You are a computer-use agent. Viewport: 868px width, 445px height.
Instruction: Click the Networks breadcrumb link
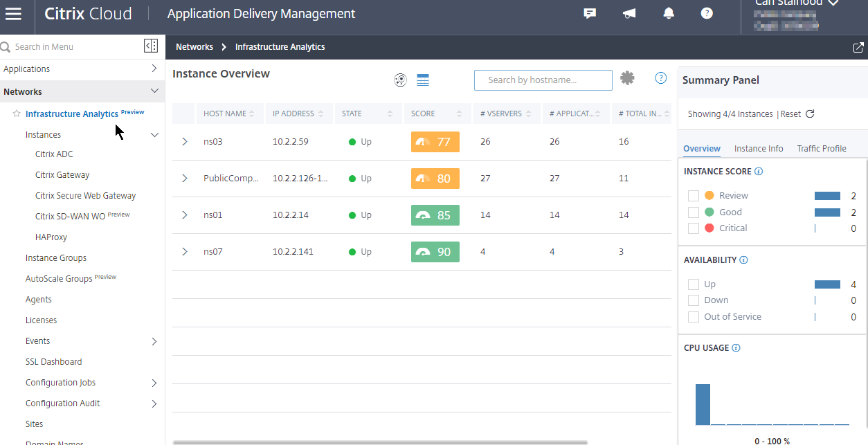click(x=195, y=47)
